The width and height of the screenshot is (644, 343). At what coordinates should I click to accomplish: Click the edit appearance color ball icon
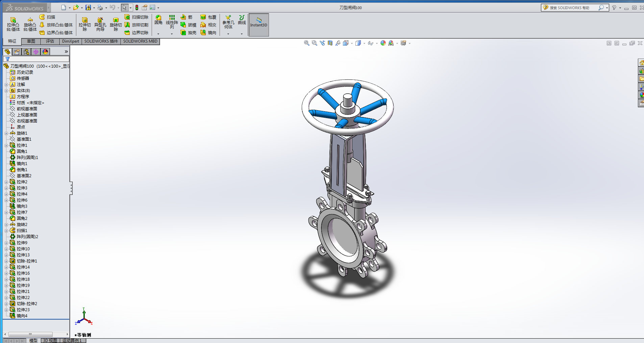coord(383,43)
